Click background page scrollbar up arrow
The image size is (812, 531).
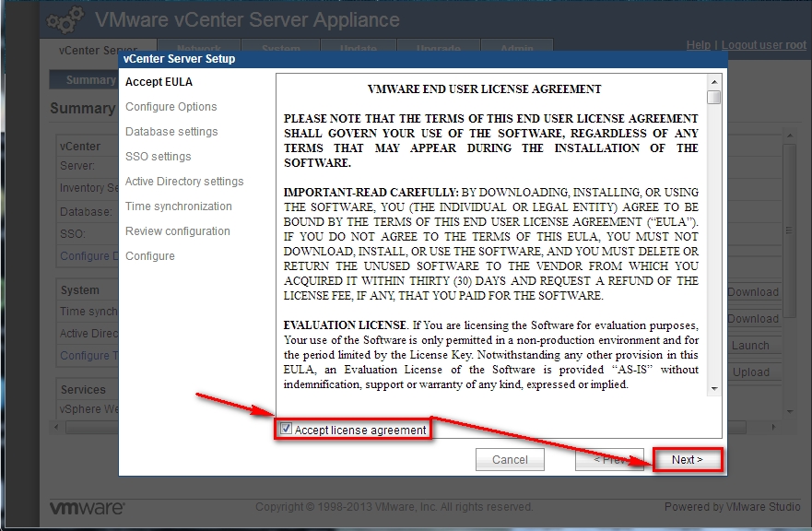(790, 136)
